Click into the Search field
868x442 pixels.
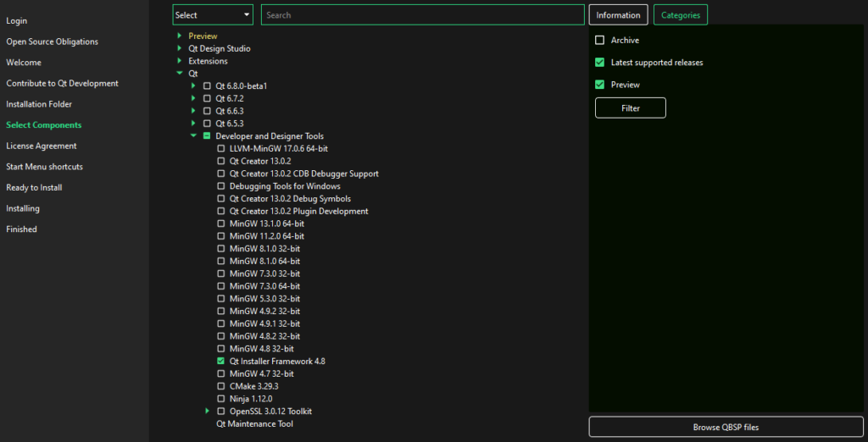pyautogui.click(x=422, y=15)
